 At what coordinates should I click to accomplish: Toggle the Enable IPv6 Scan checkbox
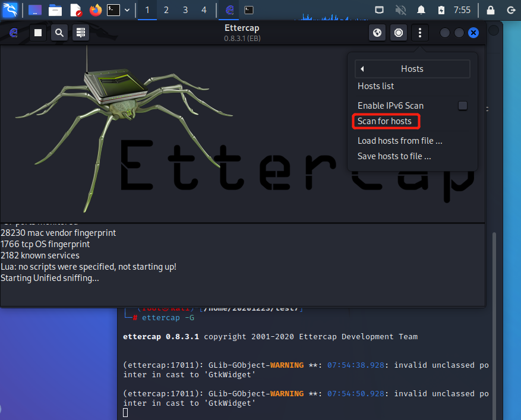coord(463,106)
